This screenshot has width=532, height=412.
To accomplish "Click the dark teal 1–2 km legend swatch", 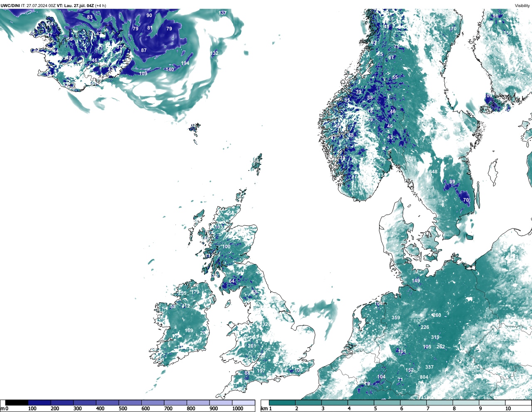I will (282, 402).
